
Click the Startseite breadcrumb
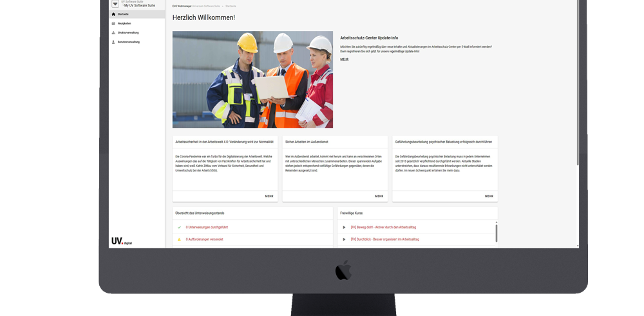pyautogui.click(x=231, y=6)
